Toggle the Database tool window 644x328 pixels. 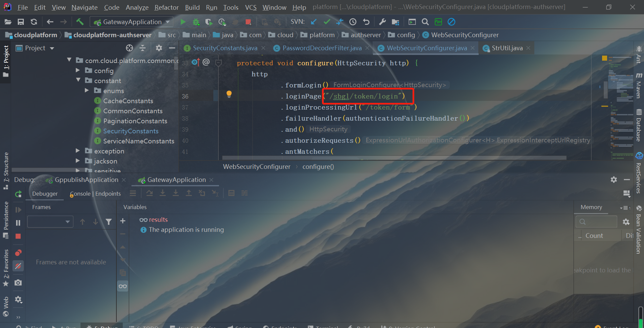[x=639, y=125]
